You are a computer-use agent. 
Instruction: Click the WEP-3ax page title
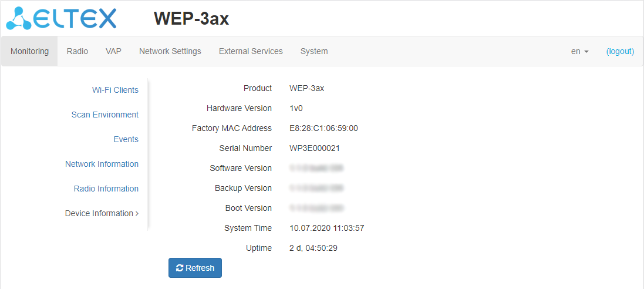[x=191, y=19]
